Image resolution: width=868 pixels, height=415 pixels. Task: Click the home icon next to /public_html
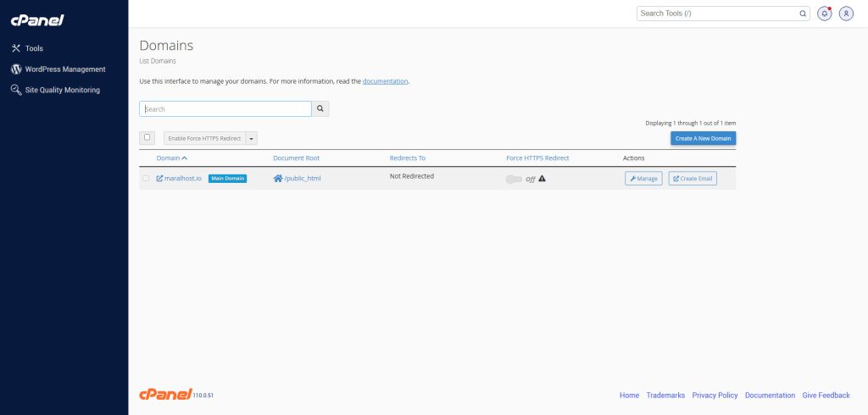click(x=277, y=179)
